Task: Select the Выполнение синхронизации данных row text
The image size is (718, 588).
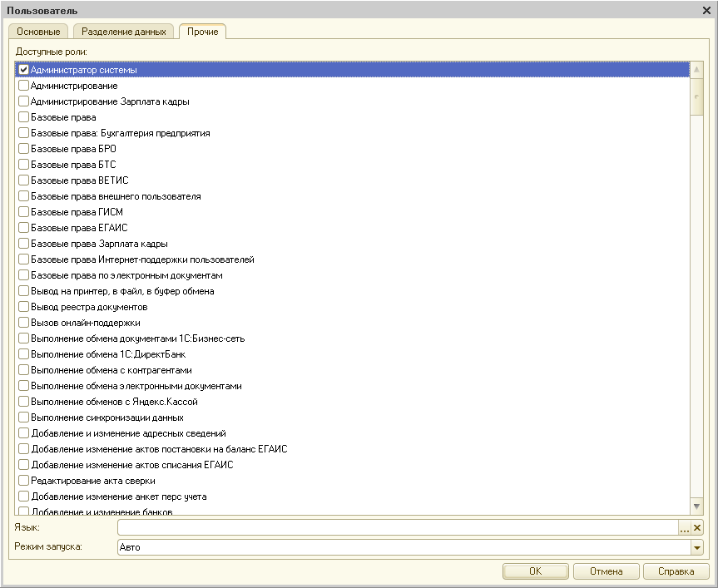Action: coord(107,418)
